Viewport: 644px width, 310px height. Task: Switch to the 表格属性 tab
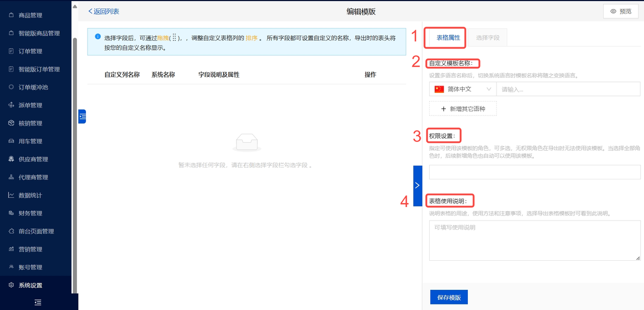(x=448, y=38)
